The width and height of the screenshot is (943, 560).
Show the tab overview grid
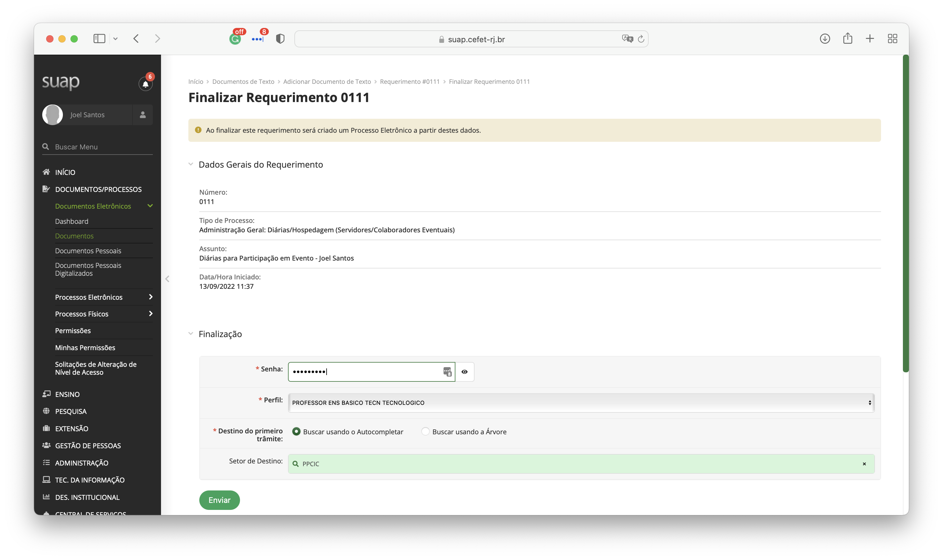tap(892, 39)
